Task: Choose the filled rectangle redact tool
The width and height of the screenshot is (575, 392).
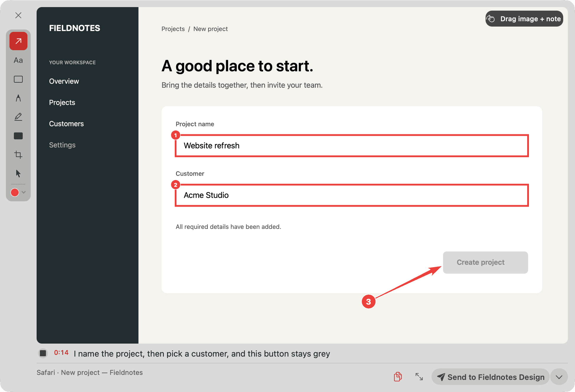Action: click(18, 136)
